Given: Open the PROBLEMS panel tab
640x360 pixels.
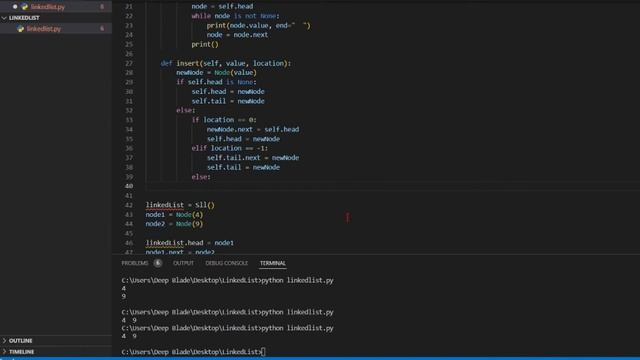Looking at the screenshot, I should pos(135,263).
